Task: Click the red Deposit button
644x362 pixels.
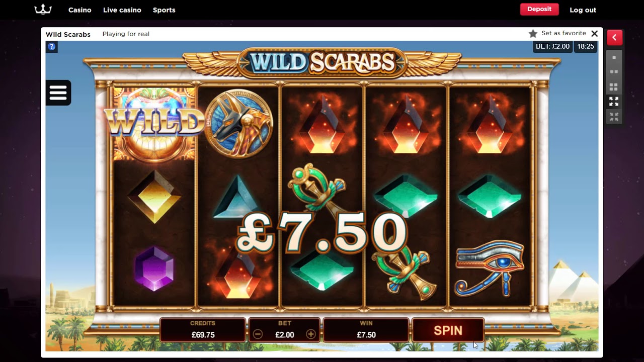Action: pos(539,9)
